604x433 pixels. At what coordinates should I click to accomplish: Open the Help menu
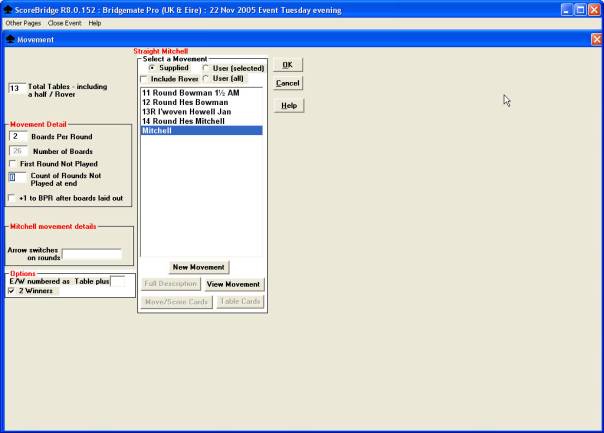[95, 23]
